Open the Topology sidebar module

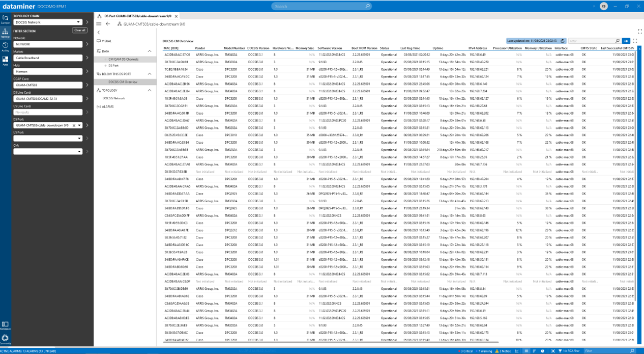[x=5, y=33]
